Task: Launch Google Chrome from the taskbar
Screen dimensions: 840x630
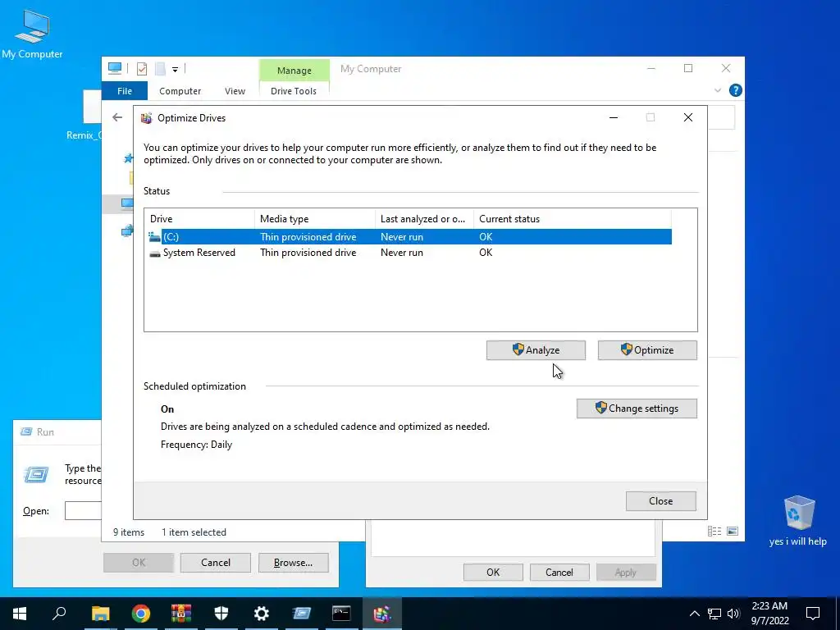Action: (x=141, y=614)
